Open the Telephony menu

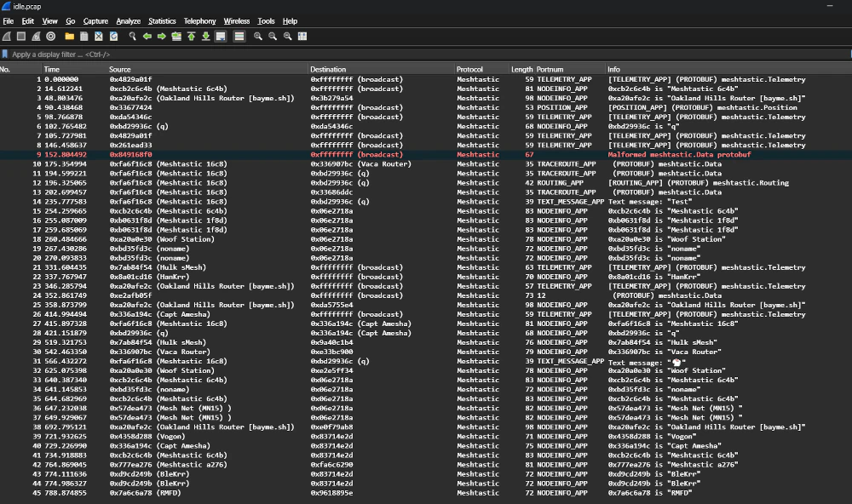coord(199,21)
